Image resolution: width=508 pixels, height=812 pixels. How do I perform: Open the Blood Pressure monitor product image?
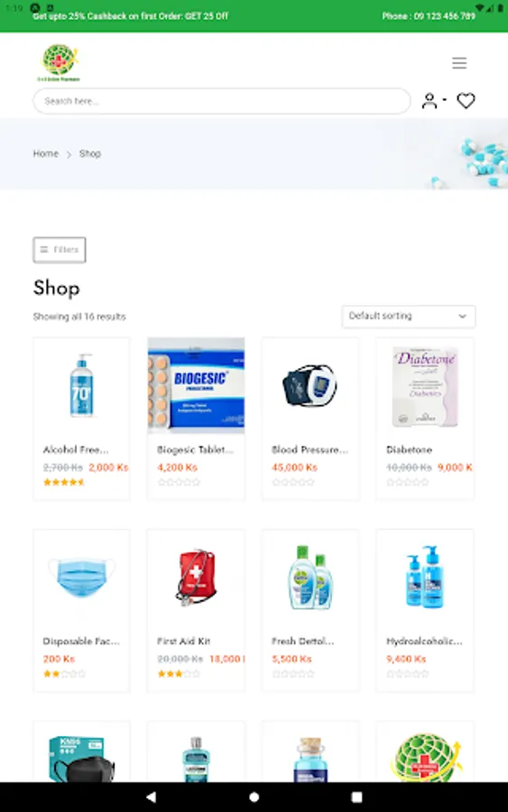310,385
